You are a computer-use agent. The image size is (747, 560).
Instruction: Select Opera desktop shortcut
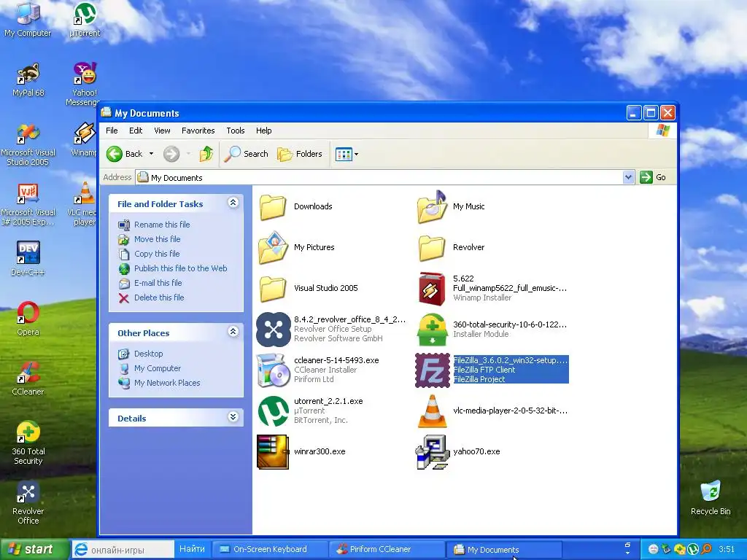[x=28, y=318]
